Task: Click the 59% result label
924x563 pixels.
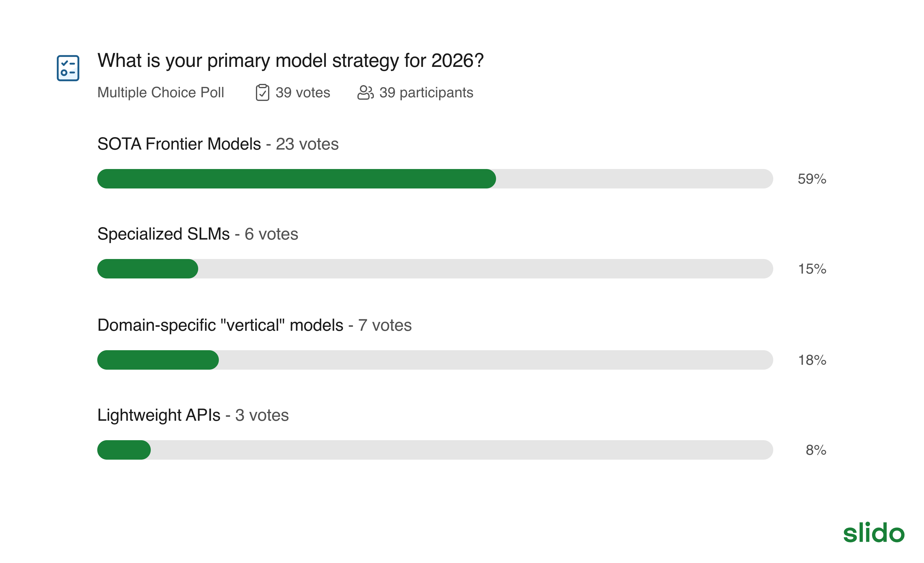Action: pos(812,179)
